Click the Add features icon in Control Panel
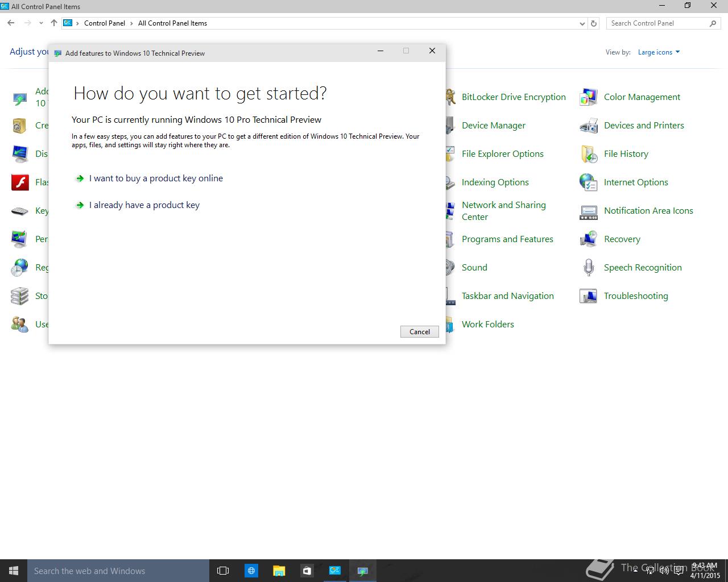 click(x=20, y=99)
